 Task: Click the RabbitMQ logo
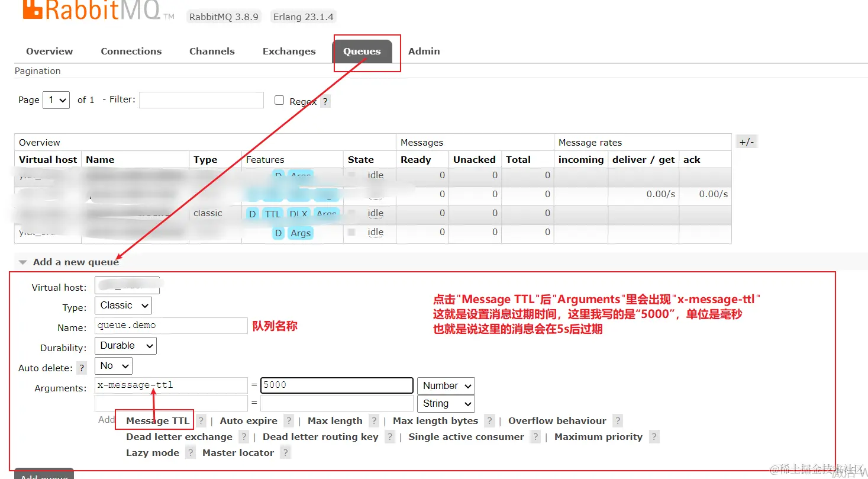(x=98, y=11)
